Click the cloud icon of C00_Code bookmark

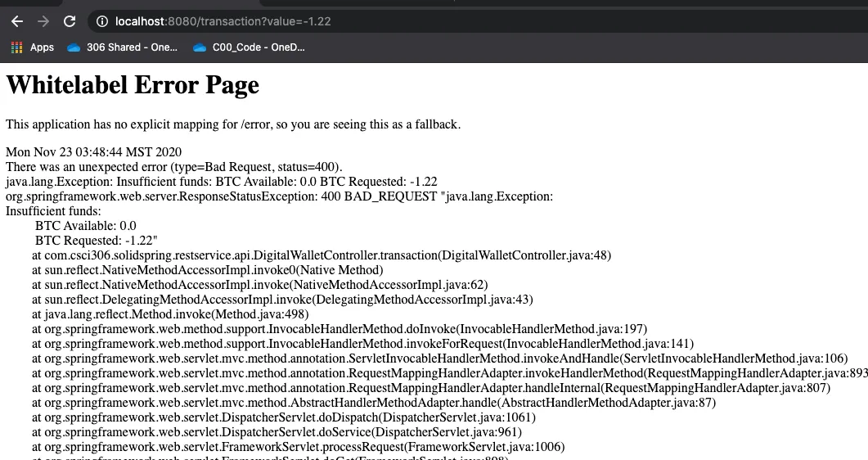point(200,47)
